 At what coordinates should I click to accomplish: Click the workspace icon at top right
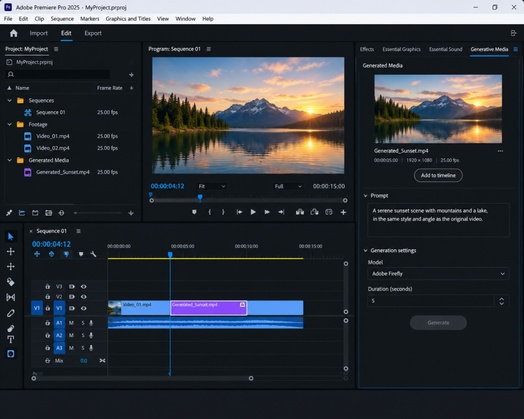tap(514, 33)
